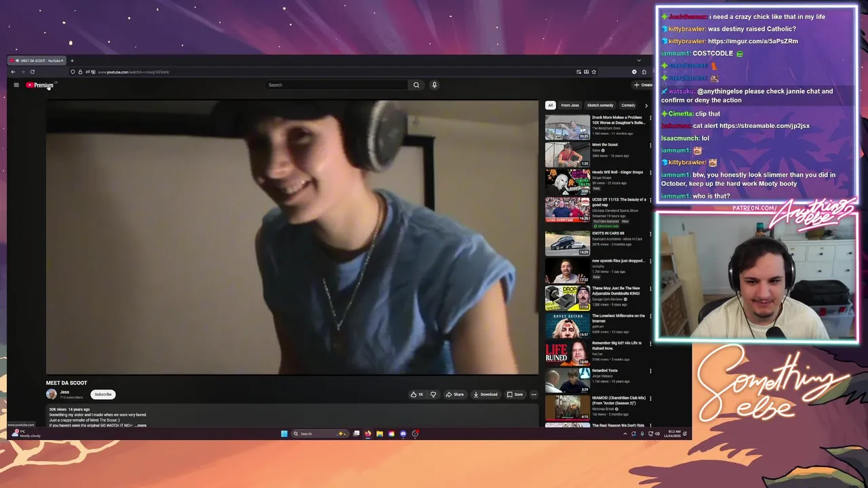Open Discord from the taskbar
The height and width of the screenshot is (488, 868).
pos(403,434)
